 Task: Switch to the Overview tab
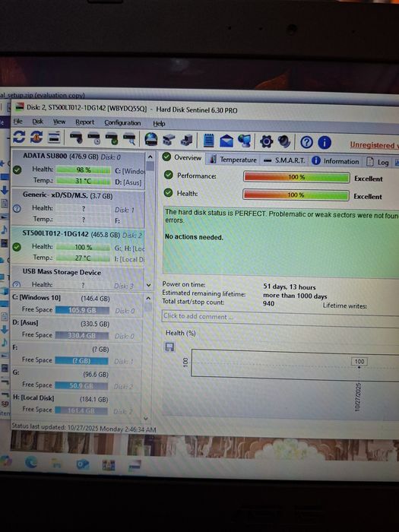point(182,157)
